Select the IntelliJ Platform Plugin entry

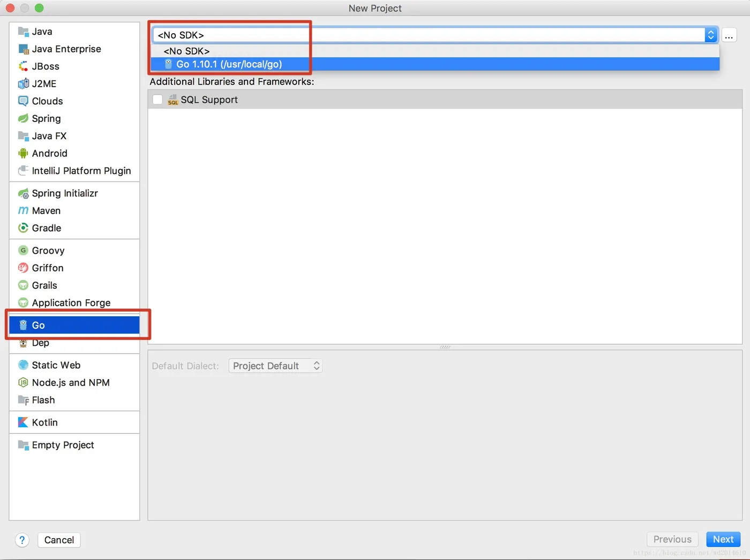(74, 171)
